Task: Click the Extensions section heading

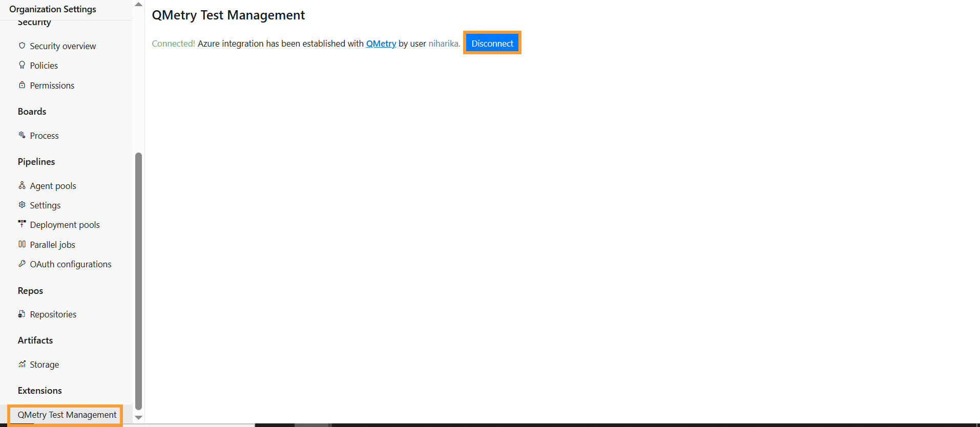Action: [40, 391]
